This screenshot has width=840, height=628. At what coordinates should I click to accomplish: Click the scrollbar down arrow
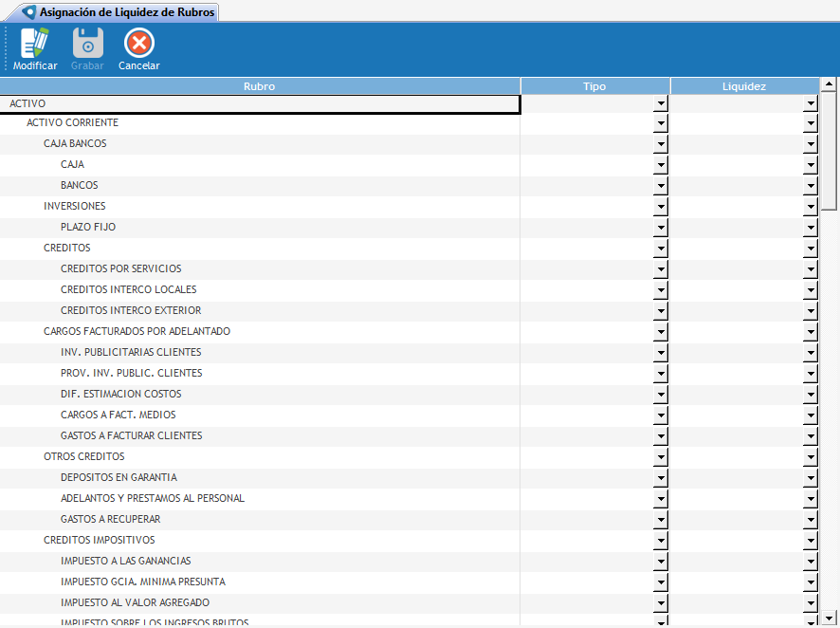(x=829, y=616)
